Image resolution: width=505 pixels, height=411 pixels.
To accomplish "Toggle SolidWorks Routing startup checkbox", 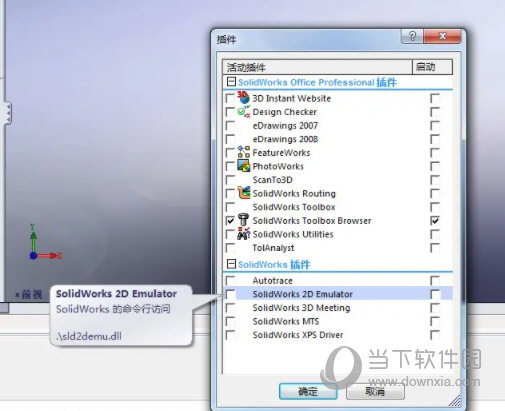I will click(x=435, y=193).
